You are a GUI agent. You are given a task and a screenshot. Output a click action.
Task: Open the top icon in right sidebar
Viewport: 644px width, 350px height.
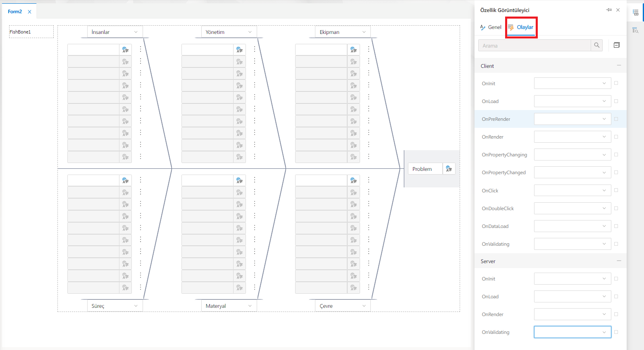636,13
